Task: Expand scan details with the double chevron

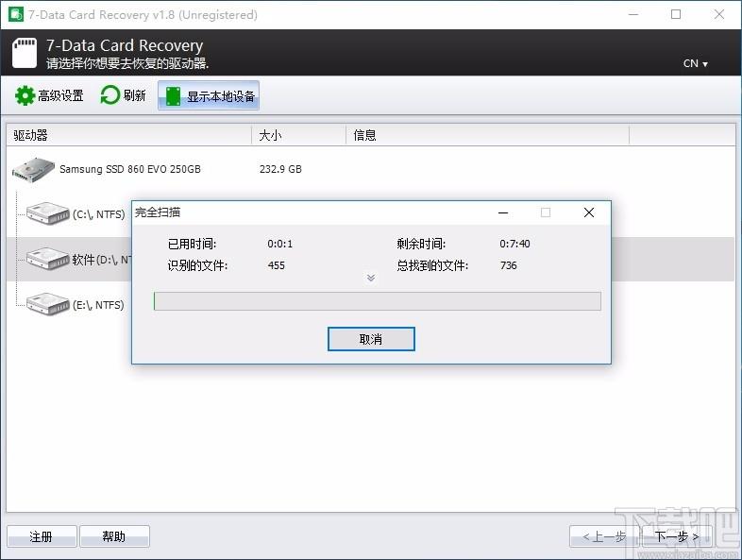Action: tap(371, 278)
